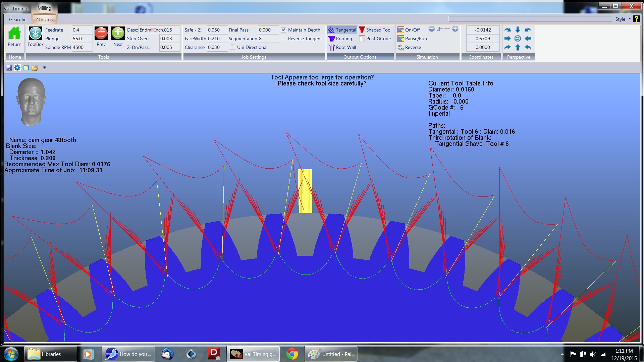Screen dimensions: 644x362
Task: Click the down arrow perspective icon
Action: click(518, 30)
